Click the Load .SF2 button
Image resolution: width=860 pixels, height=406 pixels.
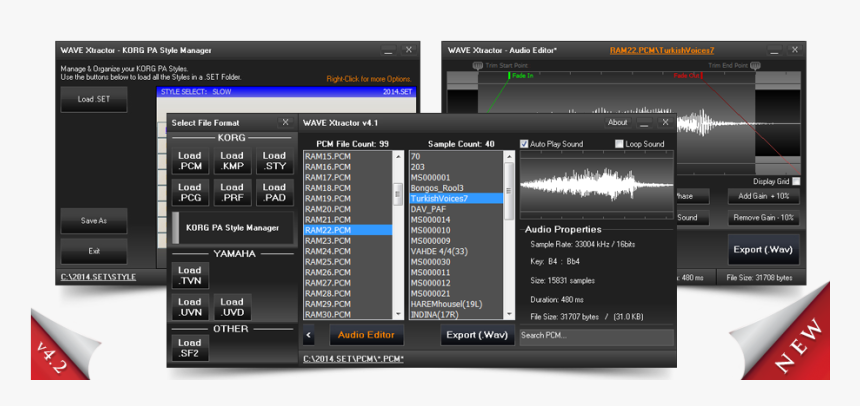[x=190, y=348]
